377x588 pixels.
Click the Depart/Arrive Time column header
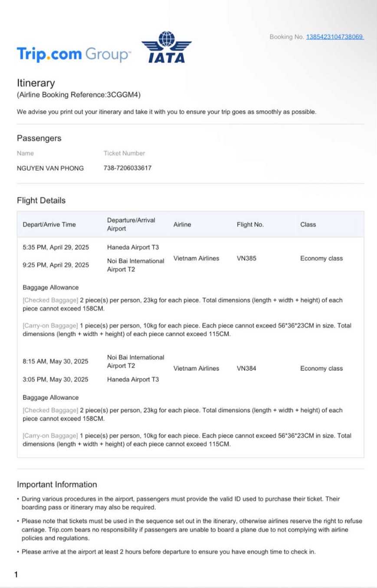pos(49,224)
